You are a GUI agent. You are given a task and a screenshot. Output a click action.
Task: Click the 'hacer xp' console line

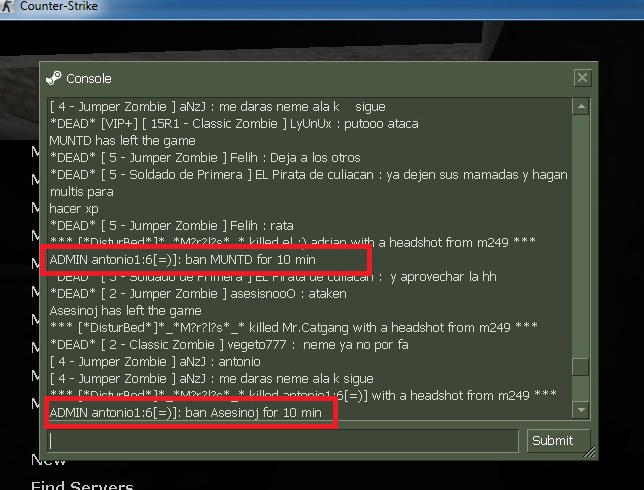74,209
